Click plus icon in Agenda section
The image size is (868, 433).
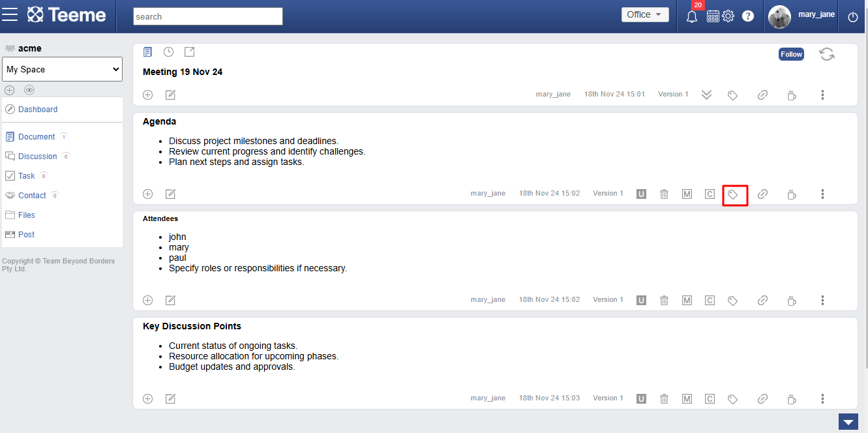(x=148, y=194)
